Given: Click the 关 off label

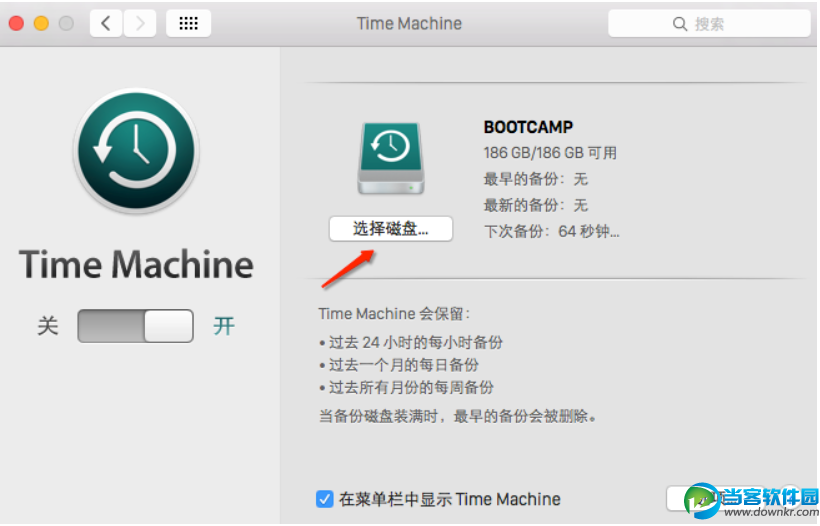Looking at the screenshot, I should [48, 326].
